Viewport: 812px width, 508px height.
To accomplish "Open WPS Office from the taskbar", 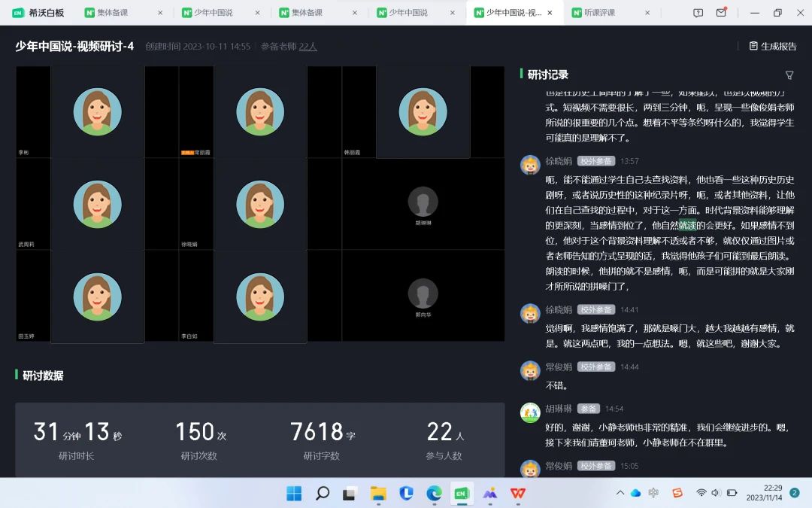I will point(517,494).
